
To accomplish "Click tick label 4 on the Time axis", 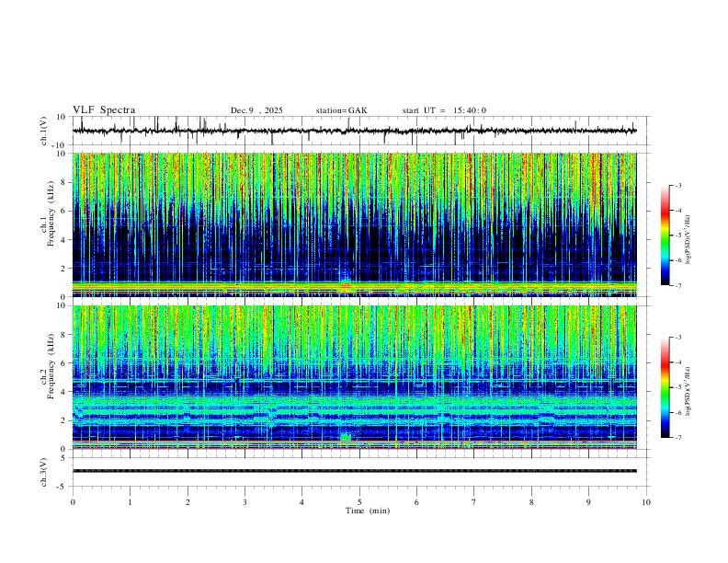I will [302, 502].
